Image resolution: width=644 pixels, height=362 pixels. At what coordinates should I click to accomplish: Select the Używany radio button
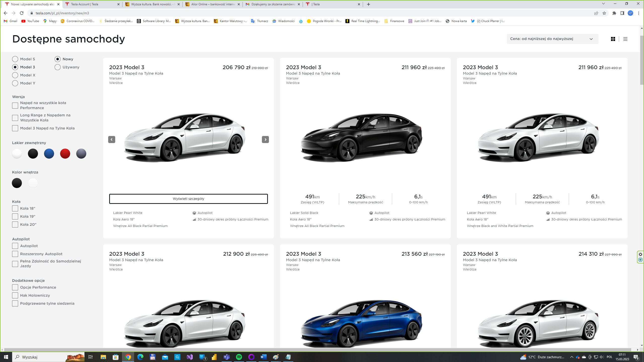tap(58, 67)
